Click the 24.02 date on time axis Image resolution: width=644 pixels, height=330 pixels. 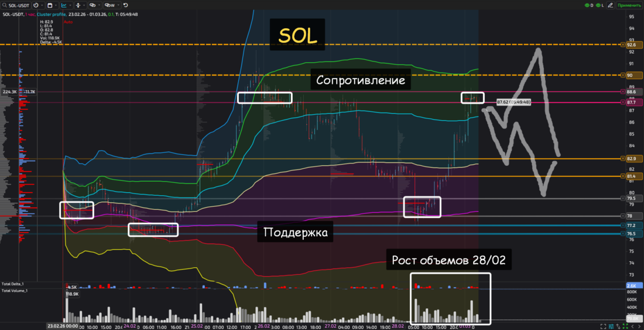click(x=130, y=325)
